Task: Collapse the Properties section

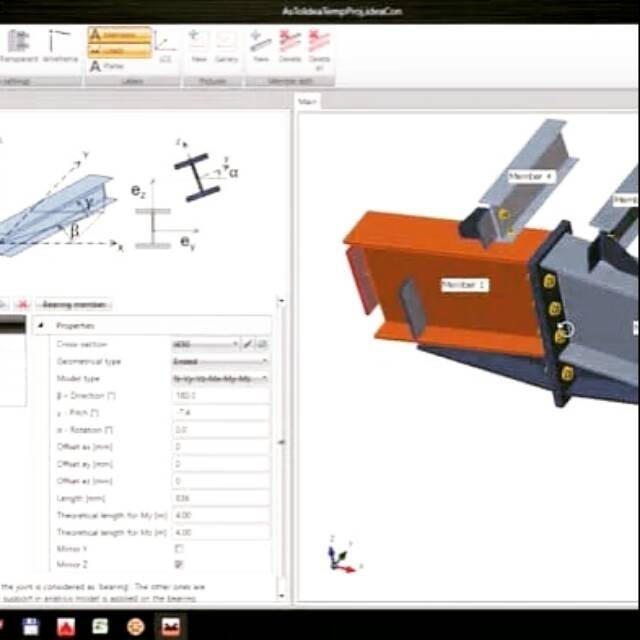Action: (x=40, y=325)
